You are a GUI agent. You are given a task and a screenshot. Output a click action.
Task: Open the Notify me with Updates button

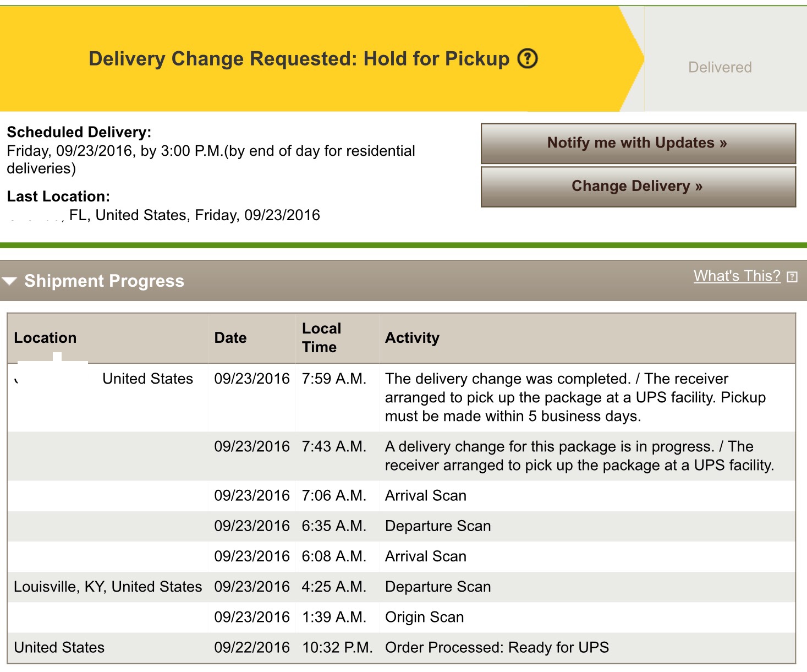(x=638, y=143)
